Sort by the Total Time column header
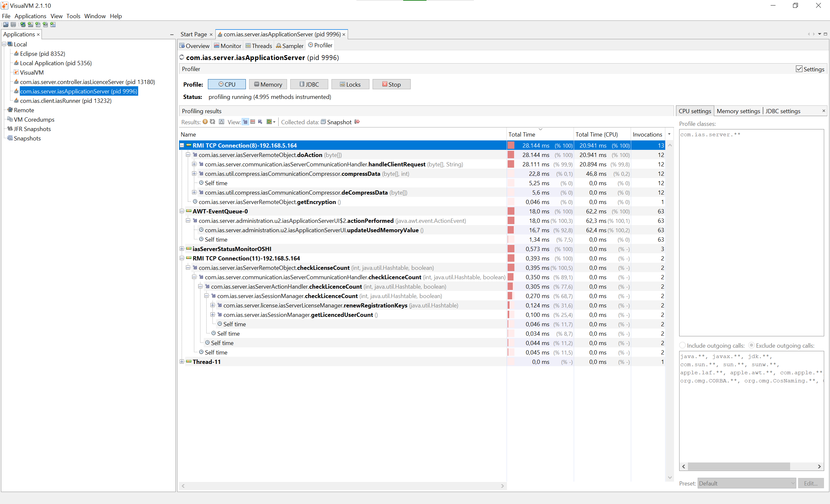830x504 pixels. [540, 134]
